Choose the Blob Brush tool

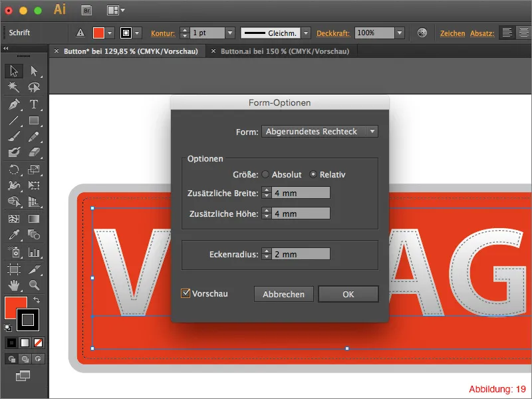14,152
